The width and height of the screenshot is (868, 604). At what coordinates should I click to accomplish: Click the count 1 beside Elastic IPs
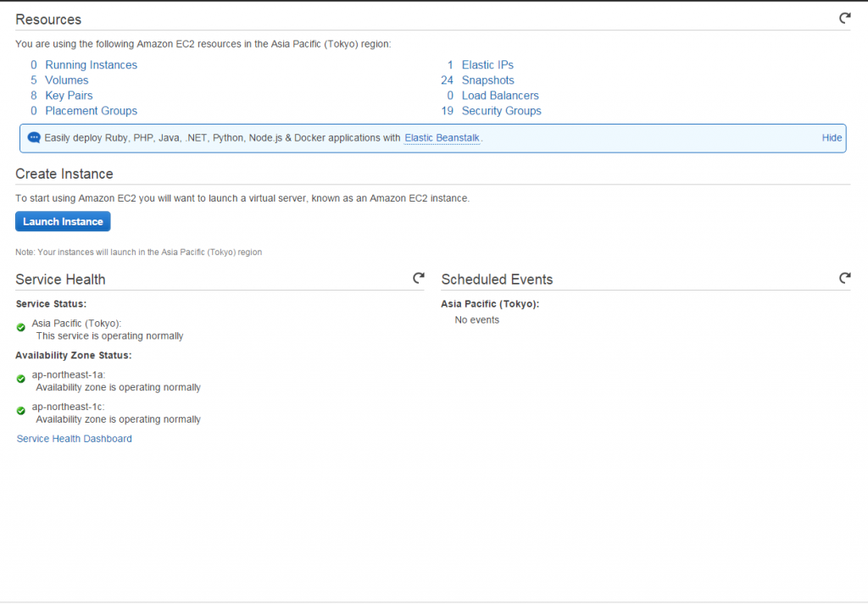click(x=450, y=64)
